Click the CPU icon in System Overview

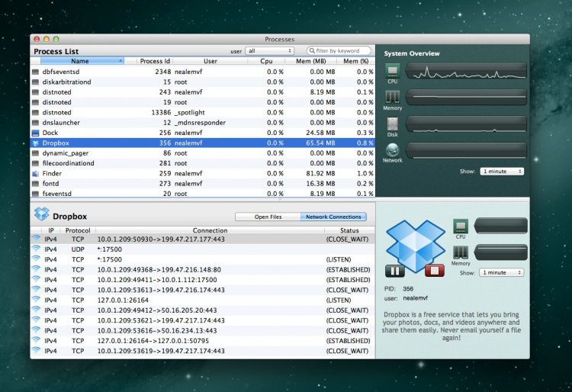tap(392, 72)
